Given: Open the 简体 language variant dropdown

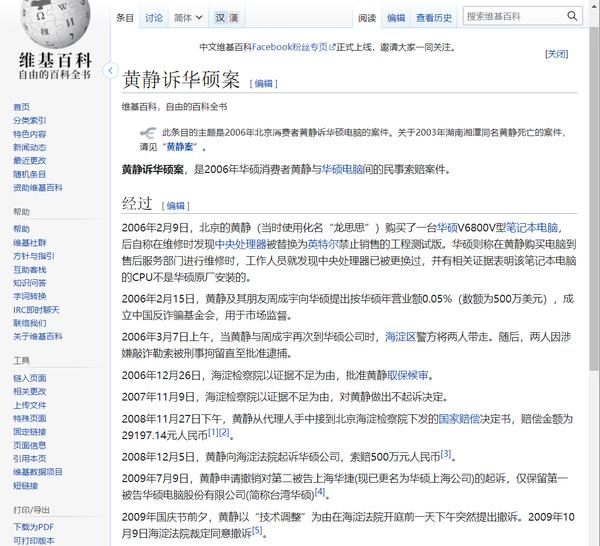Looking at the screenshot, I should [x=188, y=18].
